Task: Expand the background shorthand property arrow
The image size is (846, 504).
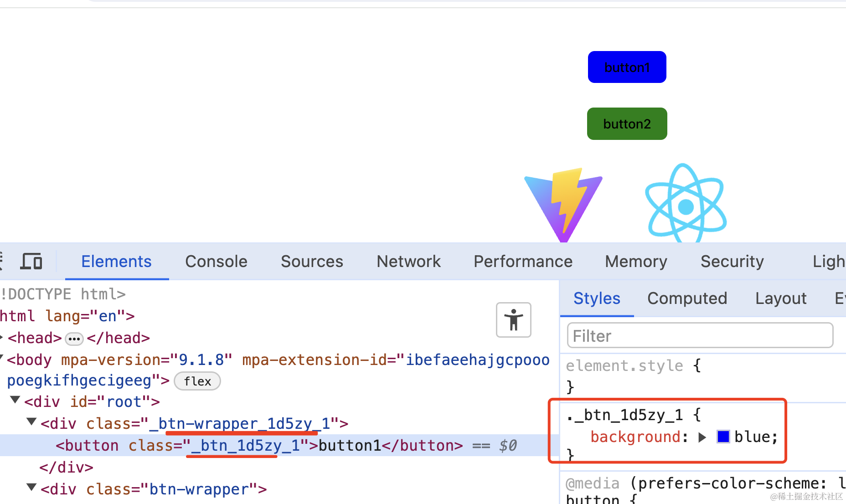Action: tap(702, 437)
